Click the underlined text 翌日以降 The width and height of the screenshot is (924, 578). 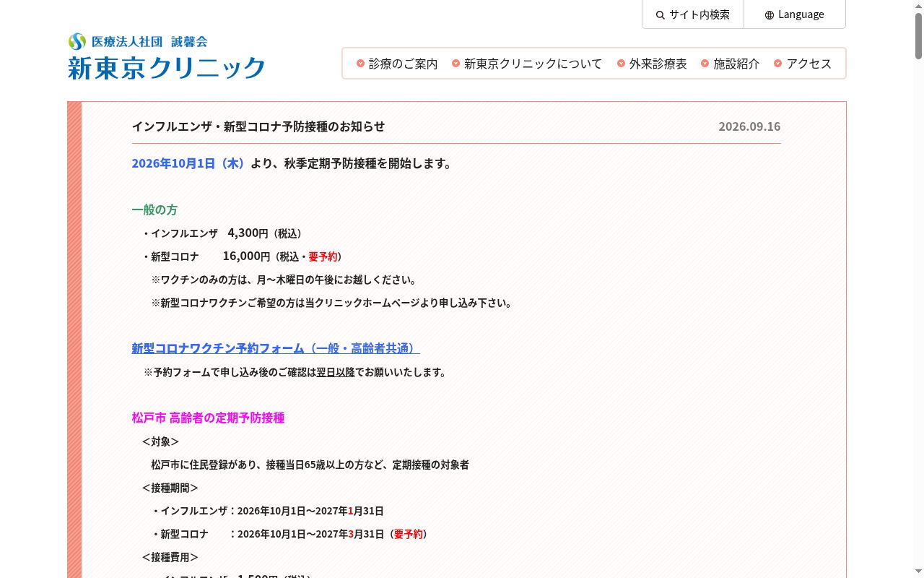click(336, 372)
